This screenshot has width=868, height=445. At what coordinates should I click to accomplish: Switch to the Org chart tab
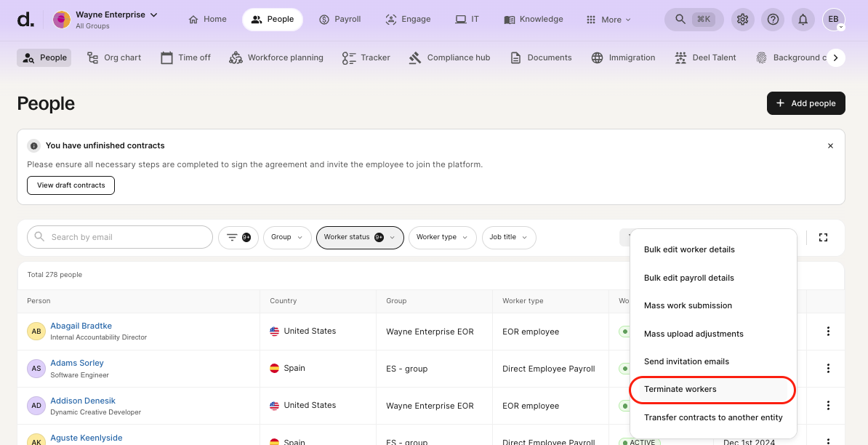click(x=114, y=57)
